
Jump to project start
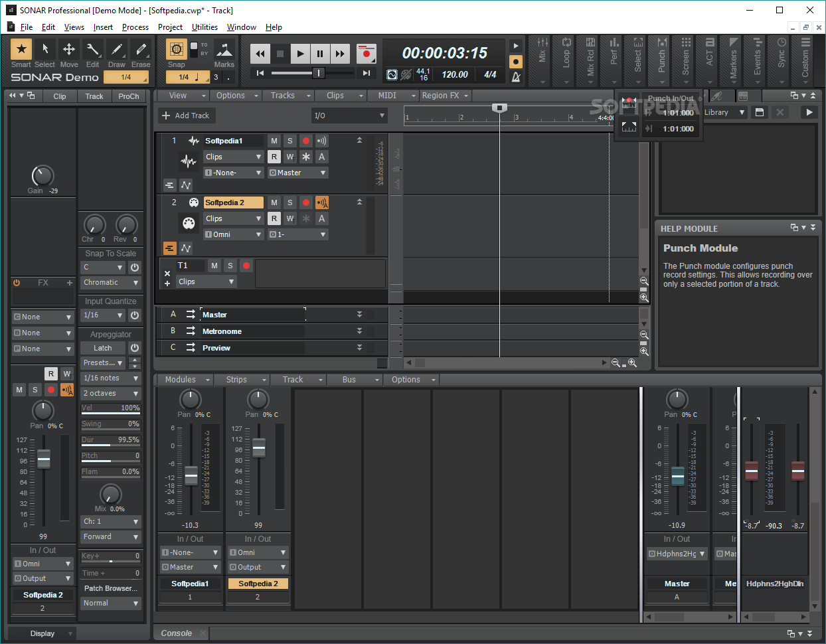260,73
